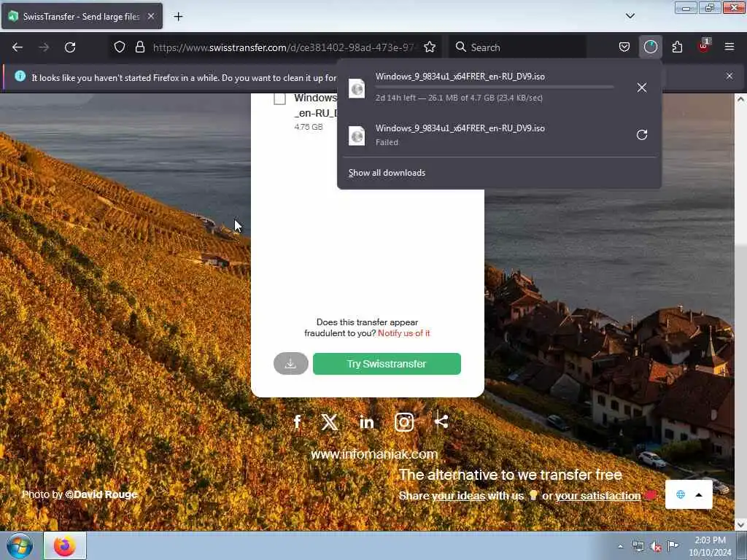747x560 pixels.
Task: Open the Save to Pocket button
Action: pyautogui.click(x=624, y=47)
